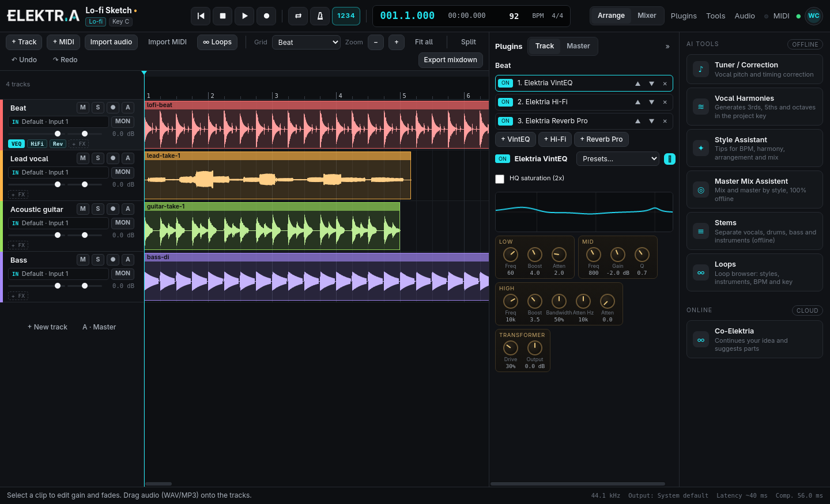This screenshot has height=504, width=830.
Task: Open Acoustic guitar input Default · Input 1
Action: [58, 223]
